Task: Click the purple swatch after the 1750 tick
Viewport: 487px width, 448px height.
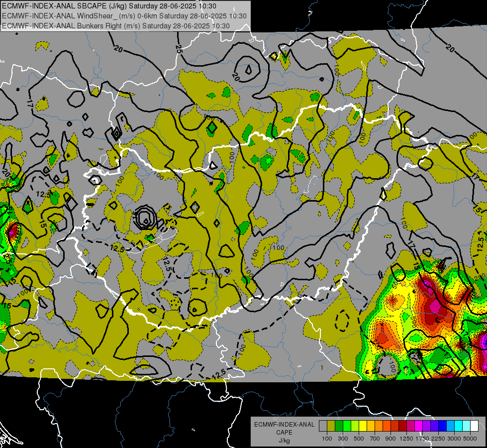Action: 426,426
